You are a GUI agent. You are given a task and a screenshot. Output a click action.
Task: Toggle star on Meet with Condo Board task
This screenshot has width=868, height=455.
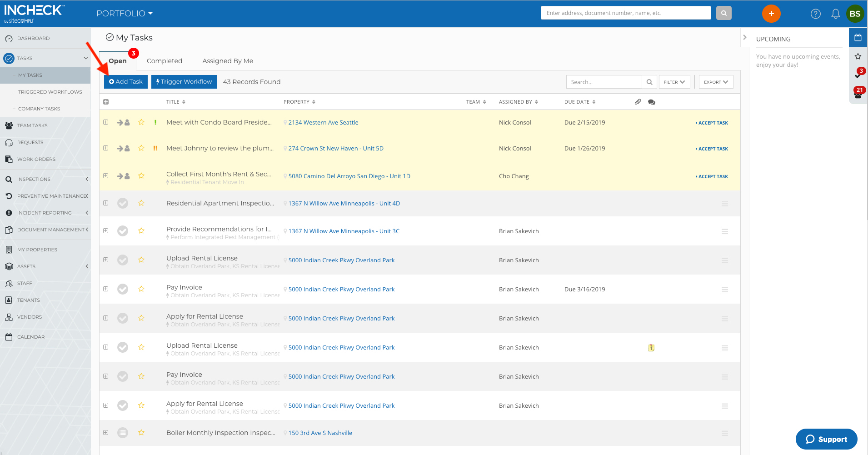[141, 122]
